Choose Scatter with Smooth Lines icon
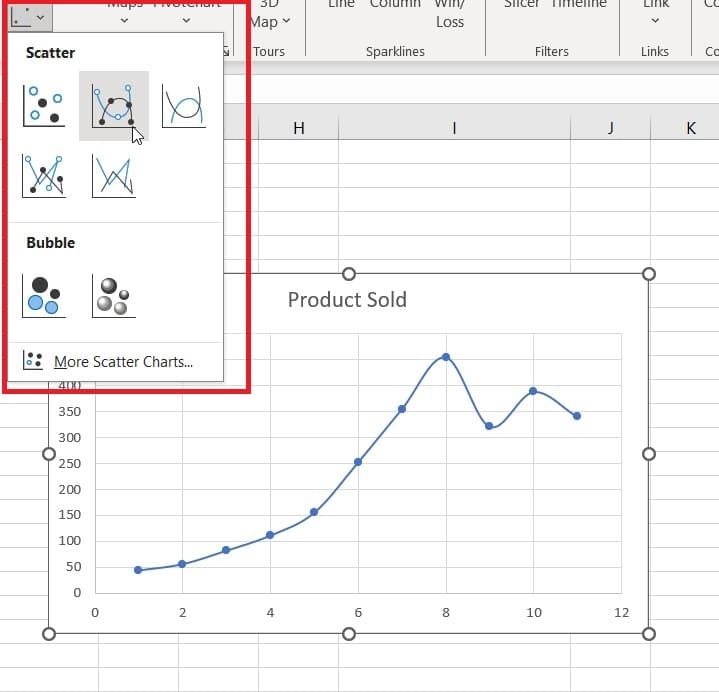The height and width of the screenshot is (692, 719). (183, 106)
